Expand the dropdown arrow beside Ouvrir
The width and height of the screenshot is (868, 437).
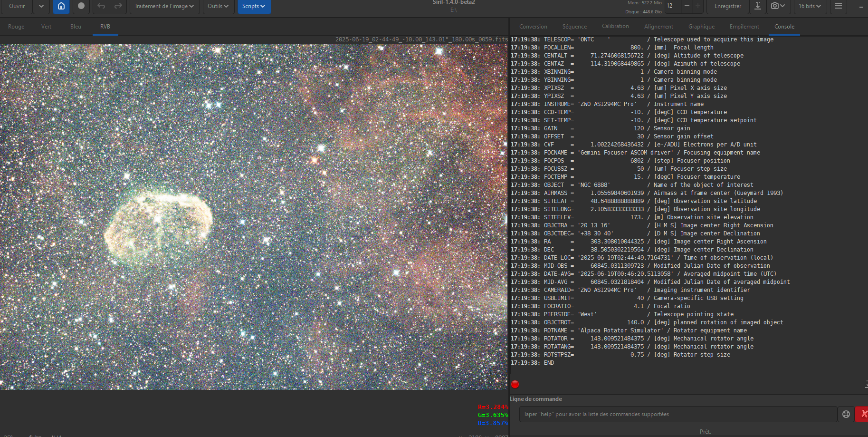pyautogui.click(x=41, y=6)
